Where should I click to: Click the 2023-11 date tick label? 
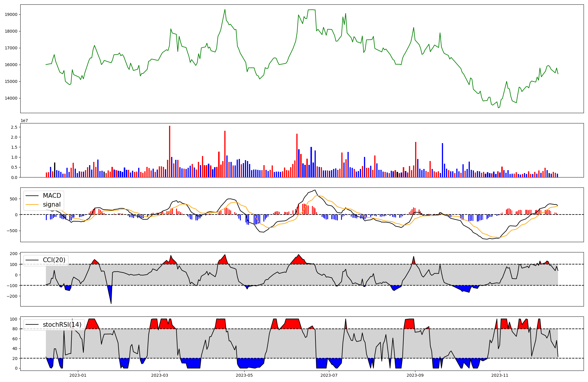[500, 375]
